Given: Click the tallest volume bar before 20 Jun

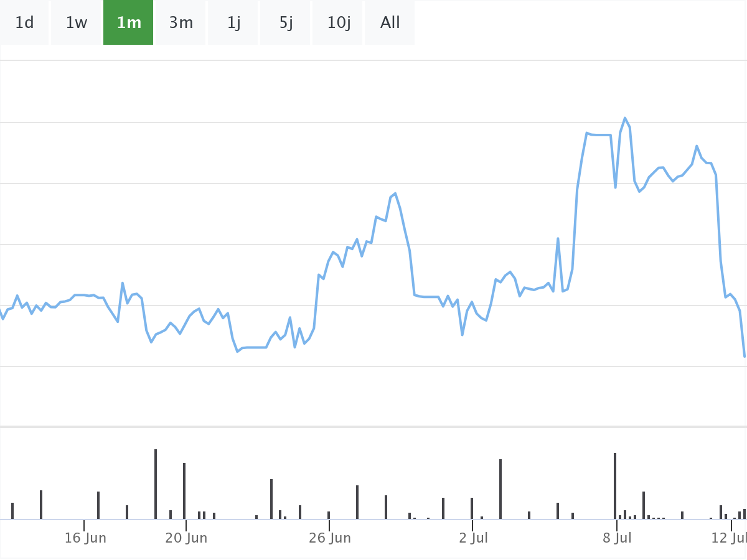Looking at the screenshot, I should [156, 484].
